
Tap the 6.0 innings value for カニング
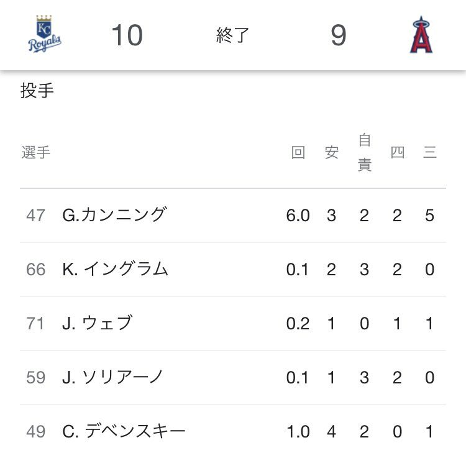click(298, 215)
